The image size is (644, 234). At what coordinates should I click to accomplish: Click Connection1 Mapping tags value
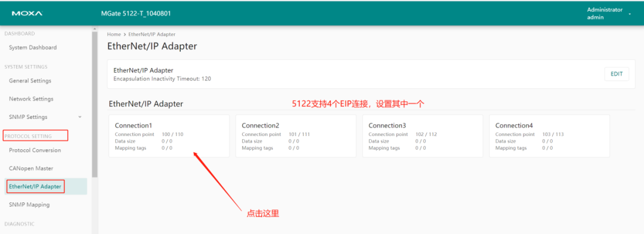pyautogui.click(x=167, y=148)
